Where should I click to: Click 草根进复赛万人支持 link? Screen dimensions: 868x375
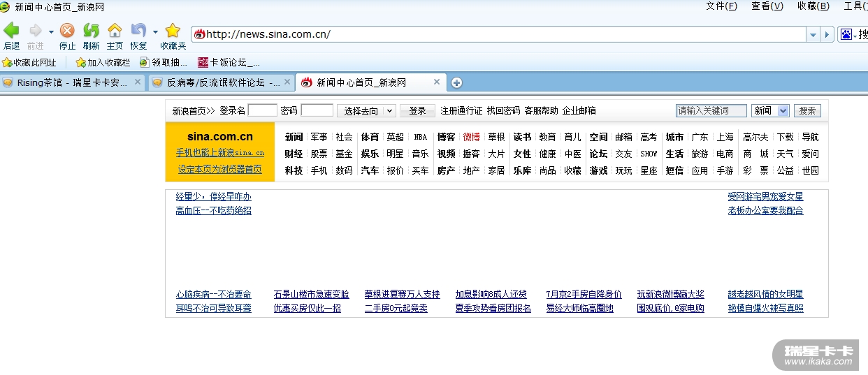[402, 294]
